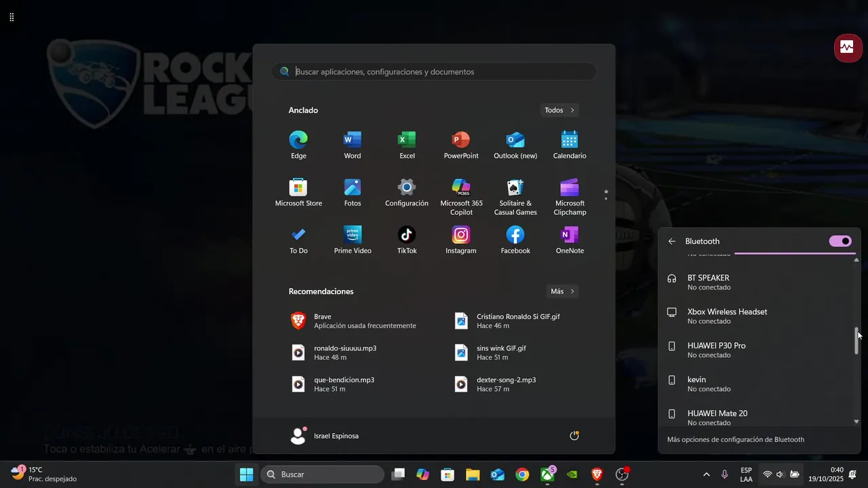Launch Prime Video from pinned apps
The image size is (868, 488).
click(x=353, y=240)
